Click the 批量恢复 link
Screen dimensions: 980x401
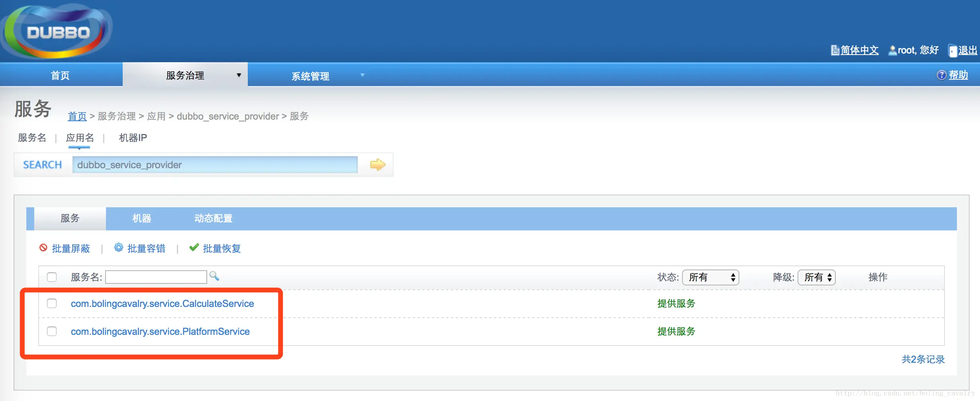(x=222, y=248)
